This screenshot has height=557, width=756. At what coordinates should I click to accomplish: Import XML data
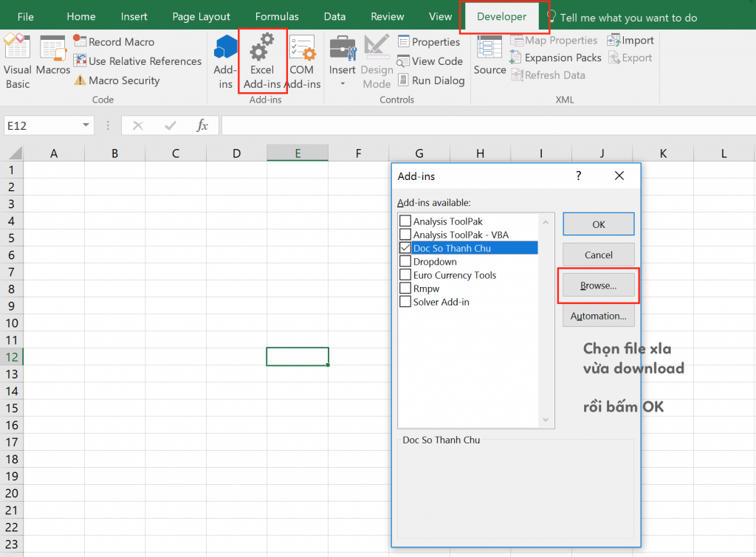click(631, 41)
